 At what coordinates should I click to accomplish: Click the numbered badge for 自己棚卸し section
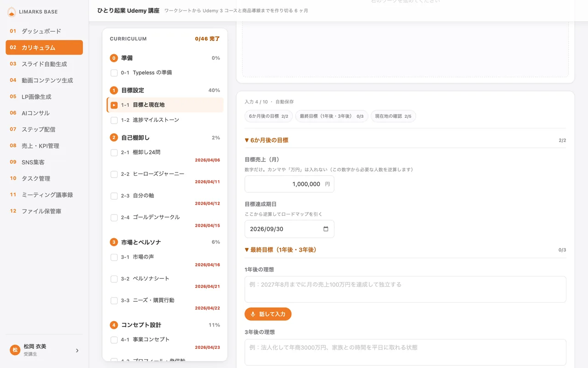[x=114, y=138]
